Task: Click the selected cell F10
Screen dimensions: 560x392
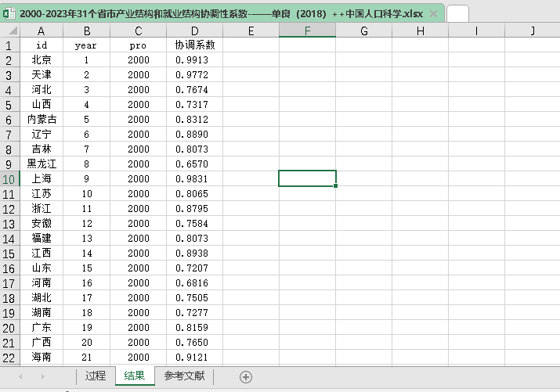Action: click(x=307, y=178)
